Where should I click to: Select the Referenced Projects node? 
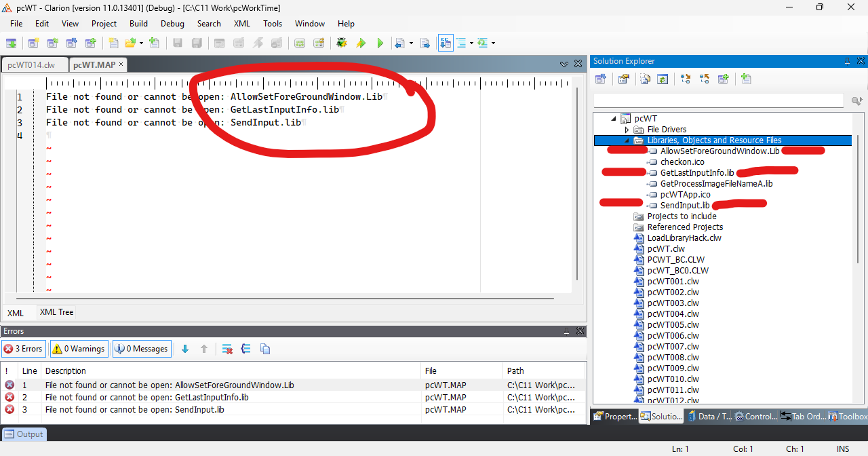(685, 227)
